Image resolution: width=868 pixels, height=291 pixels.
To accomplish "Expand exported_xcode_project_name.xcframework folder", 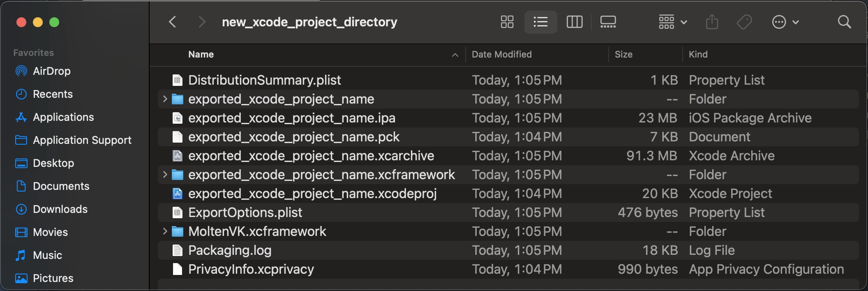I will (165, 175).
